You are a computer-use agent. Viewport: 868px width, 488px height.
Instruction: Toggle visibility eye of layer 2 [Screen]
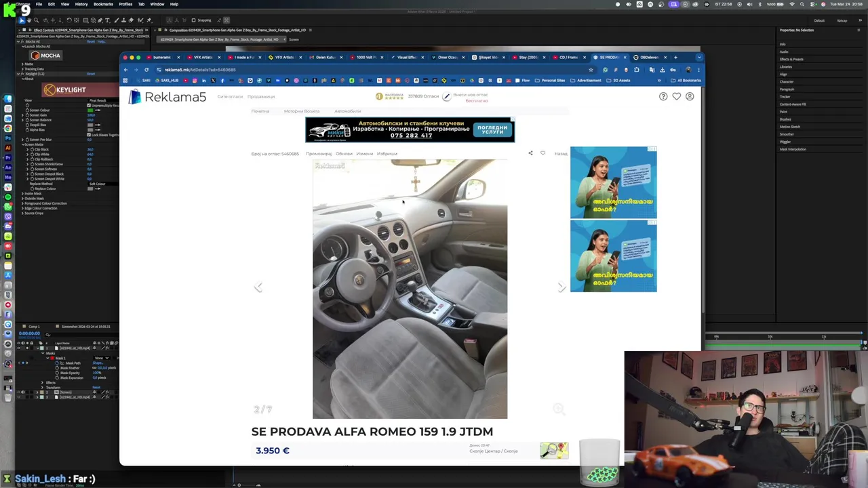point(20,392)
